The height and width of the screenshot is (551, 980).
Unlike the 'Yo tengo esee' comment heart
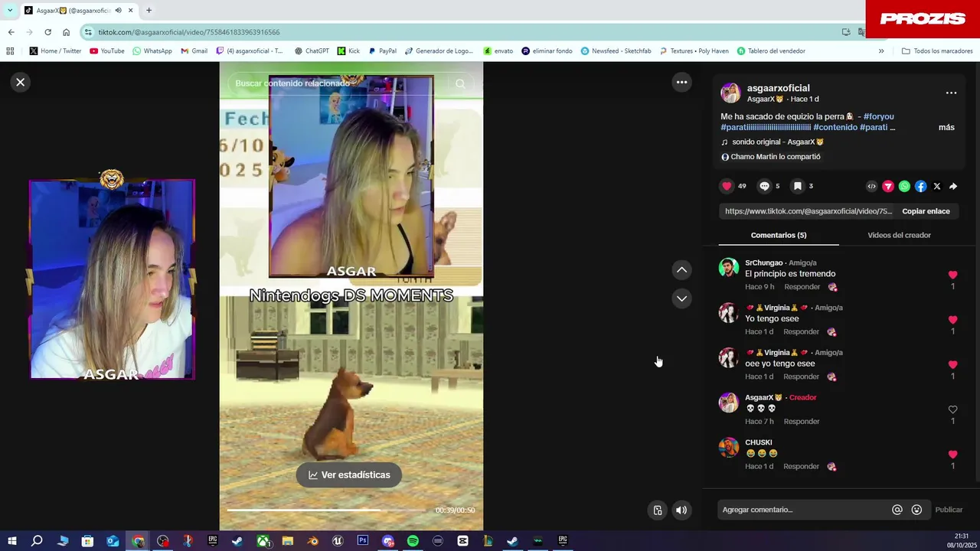pyautogui.click(x=952, y=320)
